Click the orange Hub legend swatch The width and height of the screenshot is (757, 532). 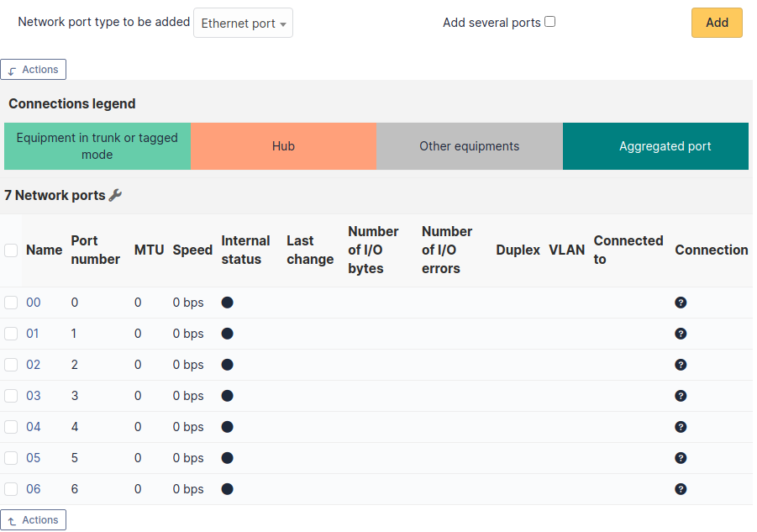point(283,146)
